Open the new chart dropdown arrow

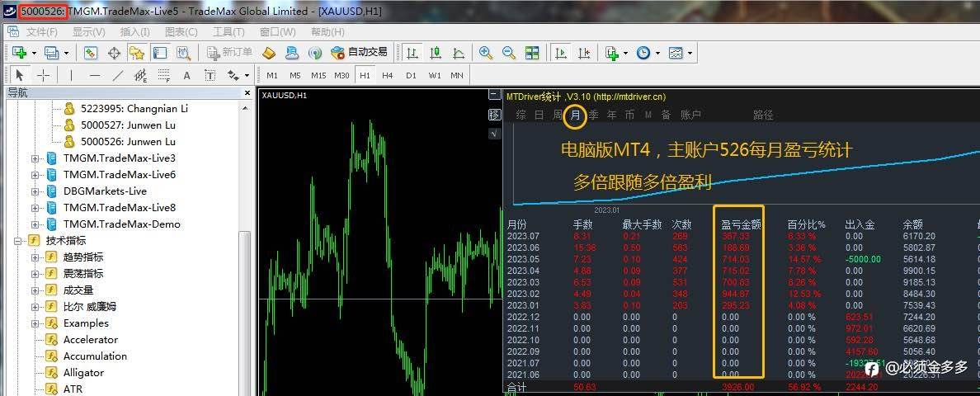click(34, 53)
